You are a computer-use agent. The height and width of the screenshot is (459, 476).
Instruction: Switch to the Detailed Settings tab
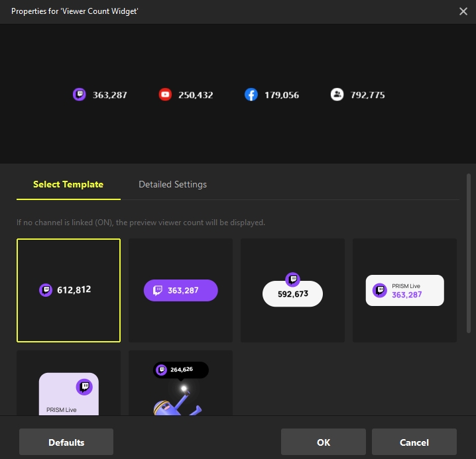(172, 185)
